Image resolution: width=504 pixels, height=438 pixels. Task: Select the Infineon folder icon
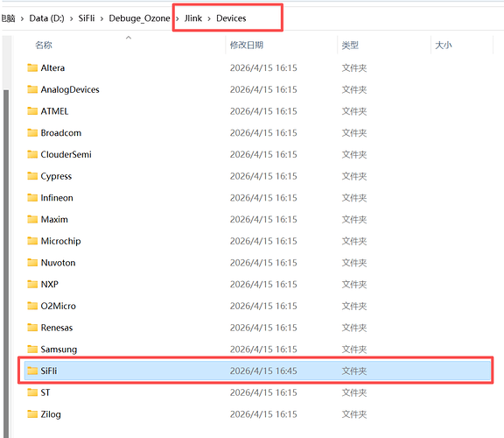(x=32, y=198)
